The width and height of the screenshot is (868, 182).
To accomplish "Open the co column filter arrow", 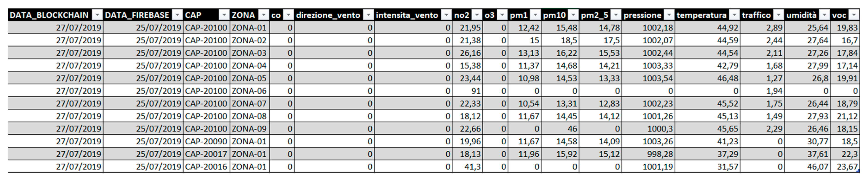I will click(x=288, y=15).
